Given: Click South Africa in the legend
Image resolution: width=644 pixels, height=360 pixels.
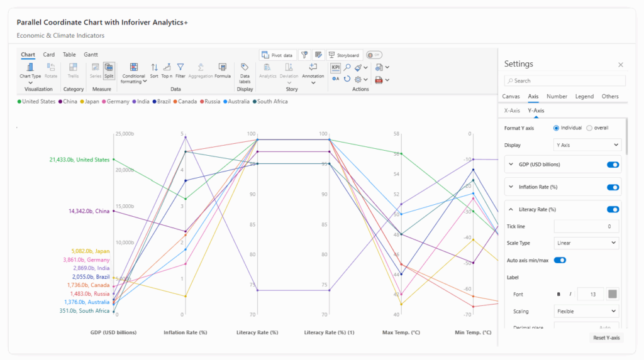Looking at the screenshot, I should click(270, 101).
